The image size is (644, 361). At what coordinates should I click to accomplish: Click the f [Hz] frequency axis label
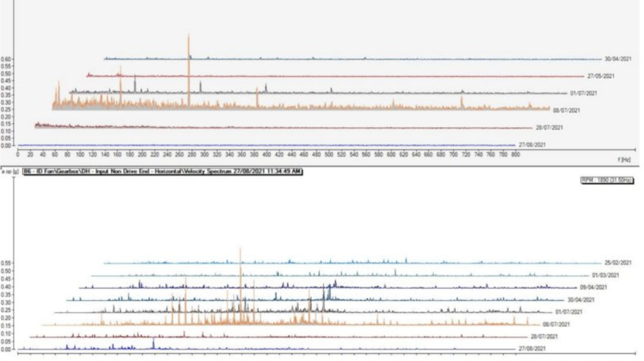tap(624, 159)
